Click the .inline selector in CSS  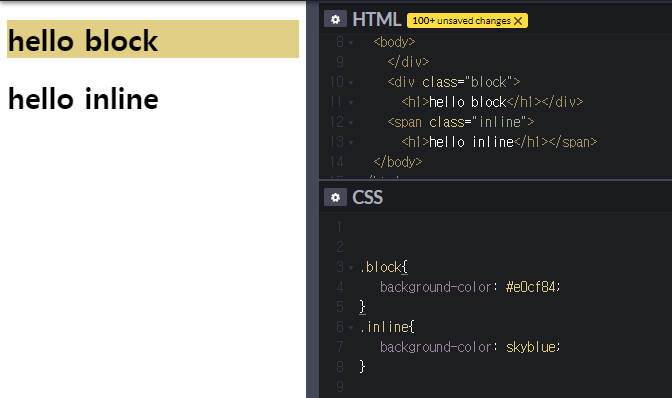tap(384, 327)
